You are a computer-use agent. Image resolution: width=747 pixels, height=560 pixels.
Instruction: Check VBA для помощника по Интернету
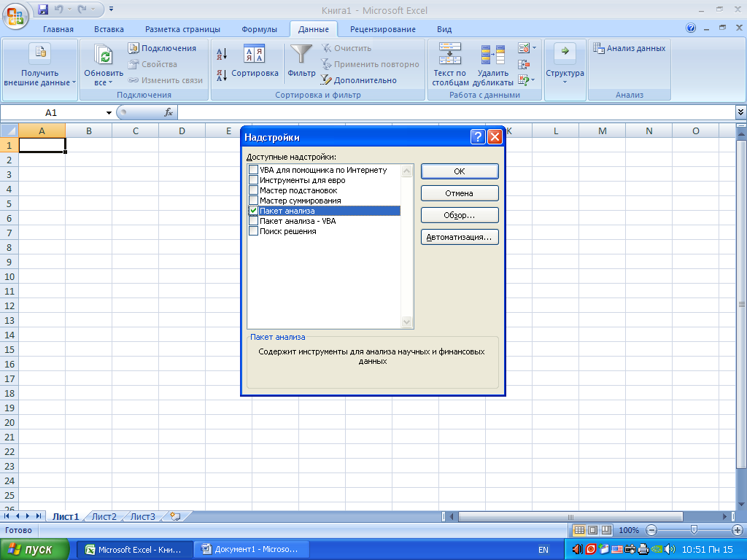[253, 169]
